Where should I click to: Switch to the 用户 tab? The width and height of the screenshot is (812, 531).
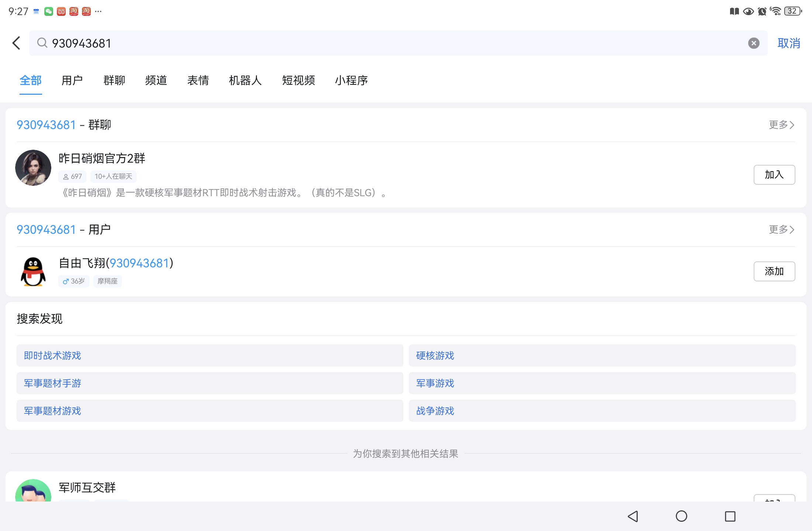click(x=72, y=80)
